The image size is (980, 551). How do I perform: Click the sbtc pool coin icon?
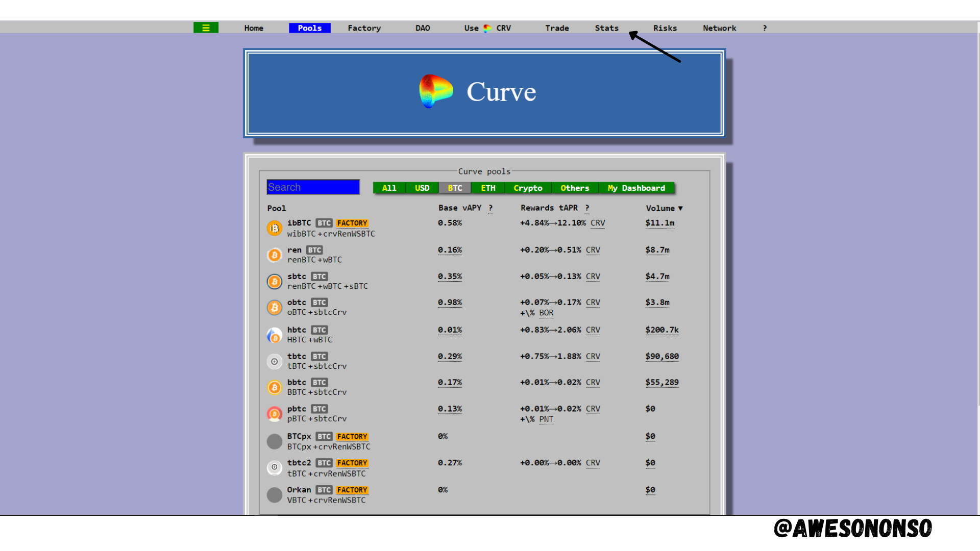(x=275, y=282)
